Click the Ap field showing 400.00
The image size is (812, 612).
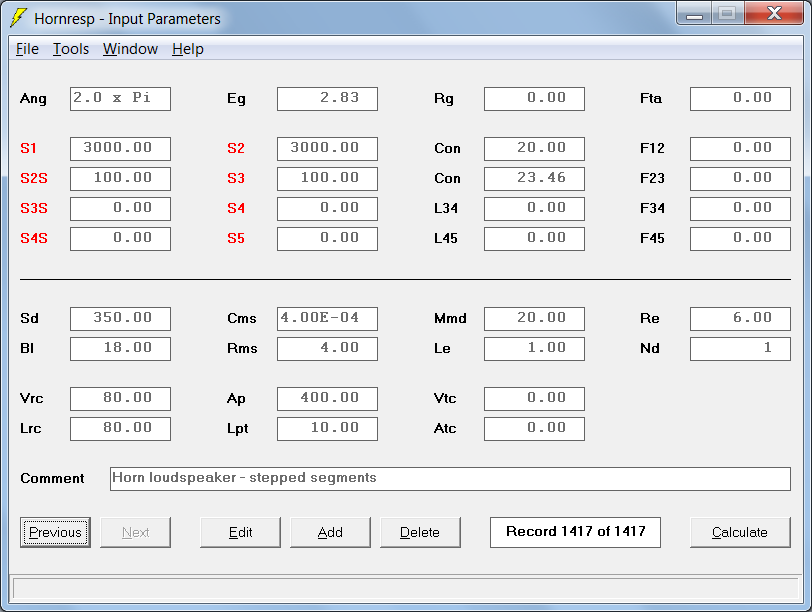(x=327, y=399)
